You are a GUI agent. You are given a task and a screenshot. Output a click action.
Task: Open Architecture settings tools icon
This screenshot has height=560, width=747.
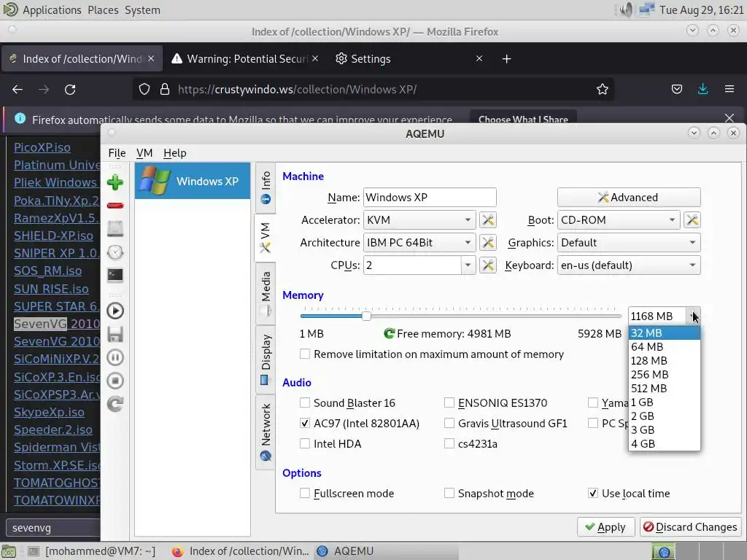[x=488, y=242]
